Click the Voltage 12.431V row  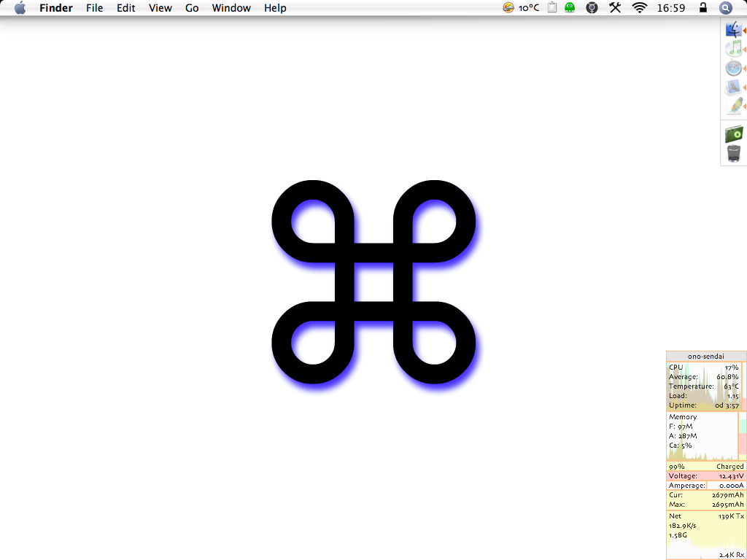click(706, 475)
